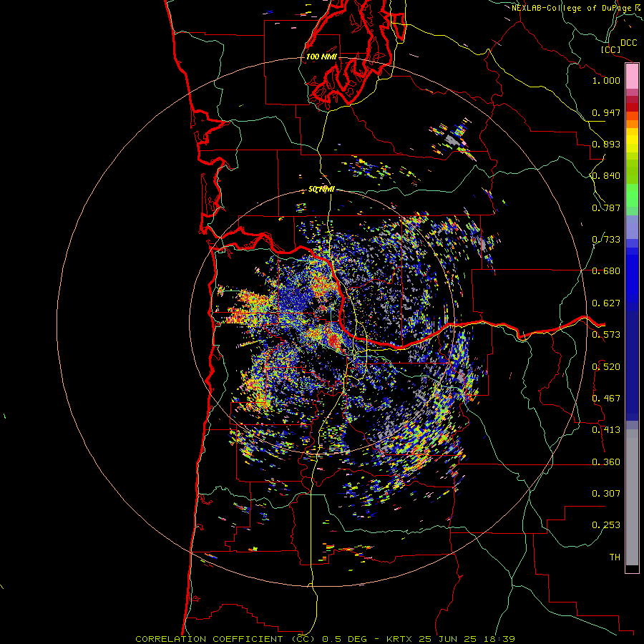
Task: Click the 0.573 legend value
Action: pyautogui.click(x=606, y=335)
